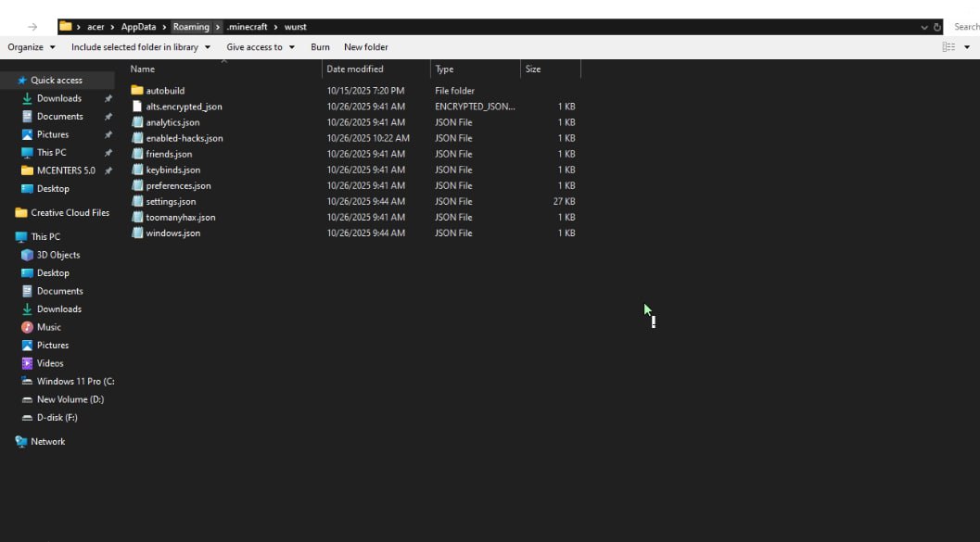Image resolution: width=980 pixels, height=542 pixels.
Task: Navigate to Roaming in the address path
Action: [x=191, y=27]
